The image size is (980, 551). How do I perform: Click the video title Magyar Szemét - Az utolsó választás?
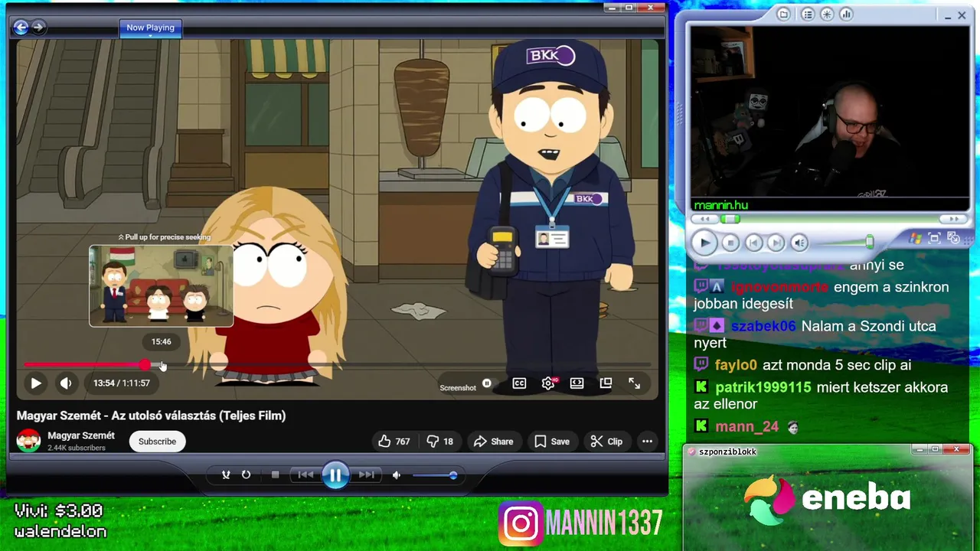[x=151, y=416]
